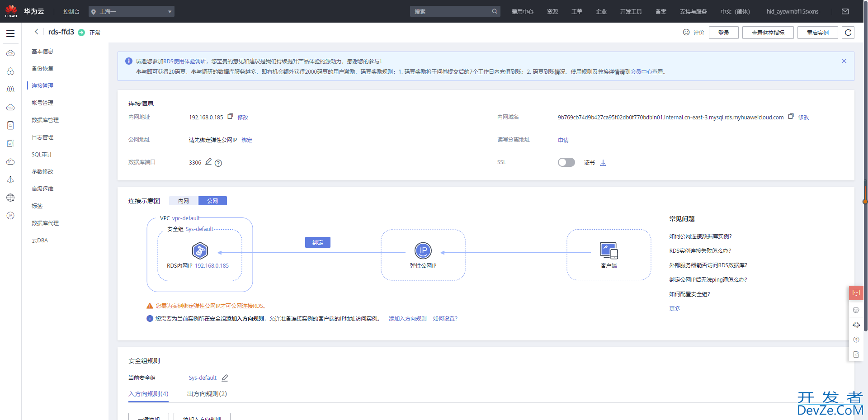Open the 支持与服务 menu

coord(693,12)
